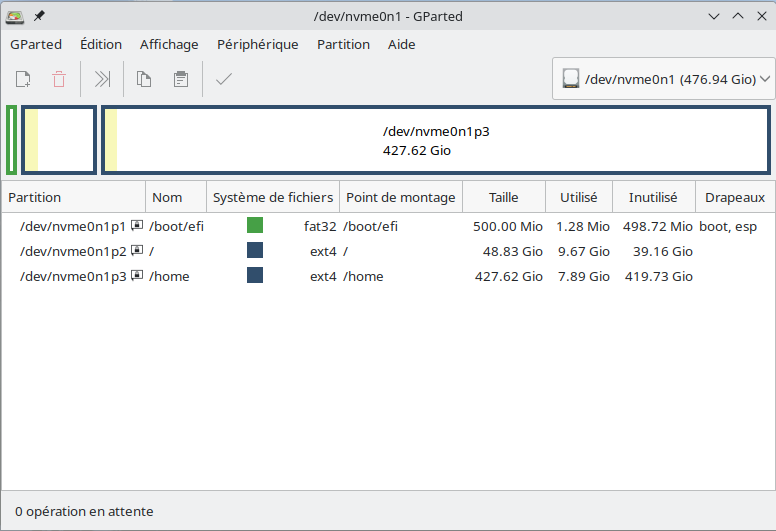Click the 500.00 Mio size cell
Screen dimensions: 776x531
[508, 226]
